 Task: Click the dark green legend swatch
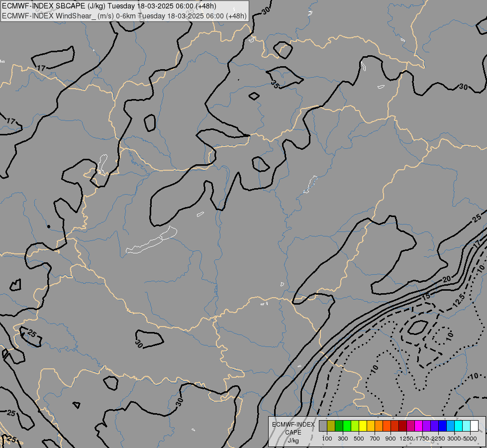pos(339,426)
